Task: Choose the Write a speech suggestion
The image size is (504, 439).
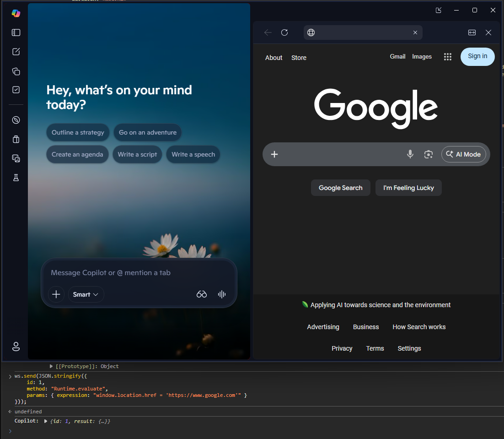Action: click(193, 154)
